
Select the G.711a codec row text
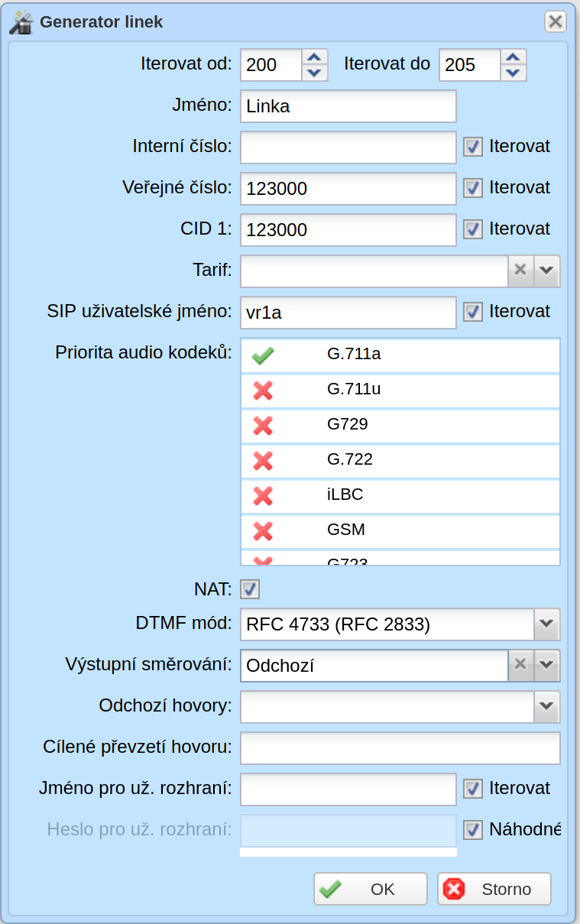pyautogui.click(x=354, y=354)
